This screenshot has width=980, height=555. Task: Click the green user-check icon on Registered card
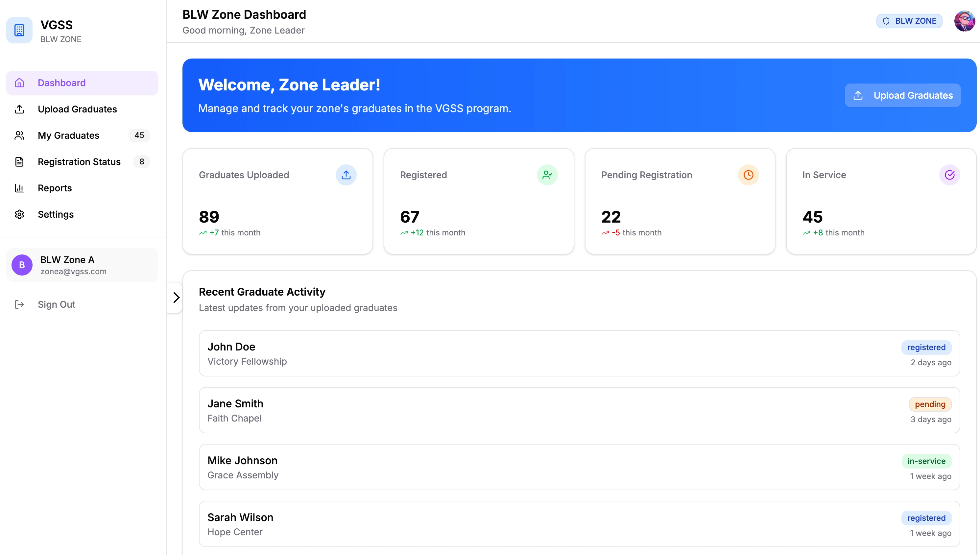547,175
